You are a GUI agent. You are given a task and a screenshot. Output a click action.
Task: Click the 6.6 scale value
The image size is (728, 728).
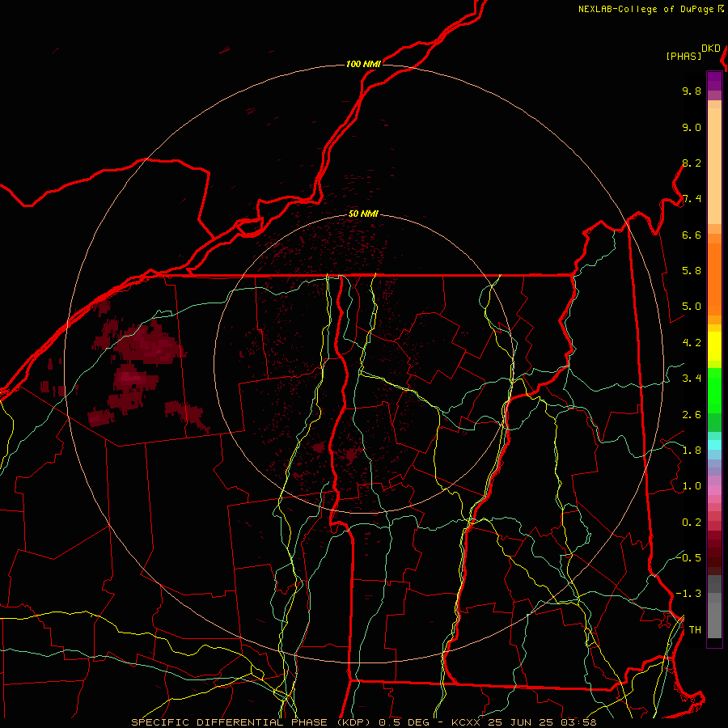(x=692, y=235)
